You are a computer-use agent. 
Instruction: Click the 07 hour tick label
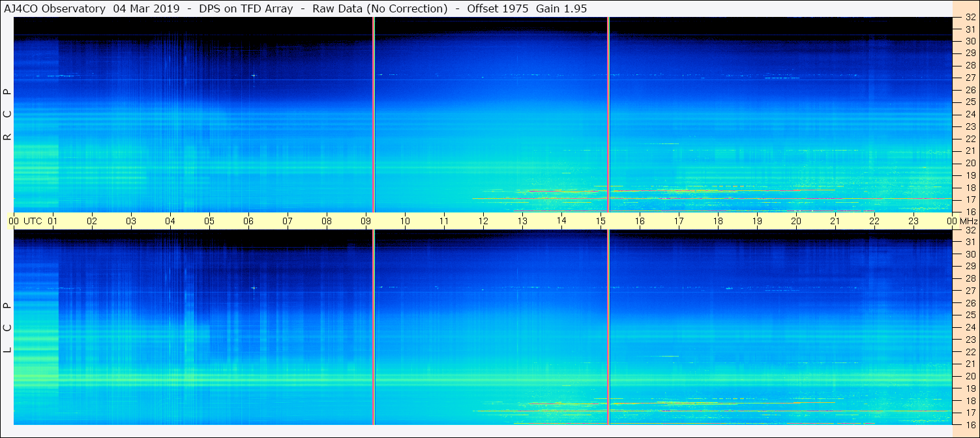pyautogui.click(x=288, y=221)
